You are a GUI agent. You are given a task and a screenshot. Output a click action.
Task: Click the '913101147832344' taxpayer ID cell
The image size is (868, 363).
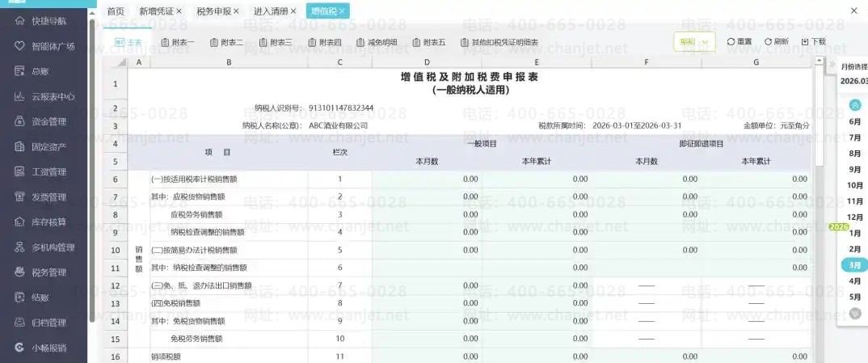point(341,108)
